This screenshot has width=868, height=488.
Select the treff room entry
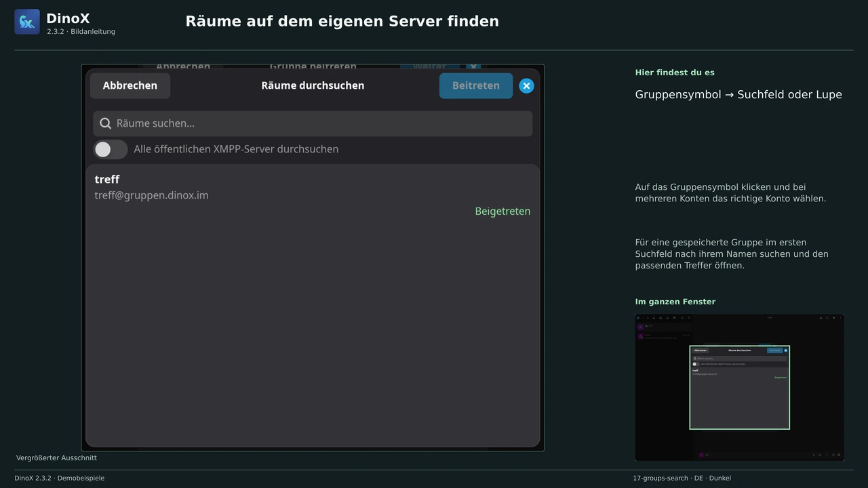313,195
